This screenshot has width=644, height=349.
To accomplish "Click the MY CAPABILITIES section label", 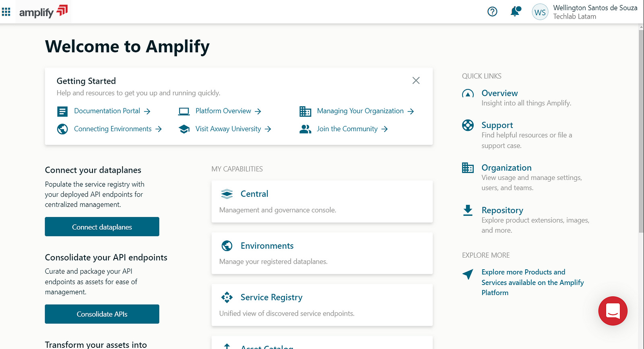I will point(237,169).
